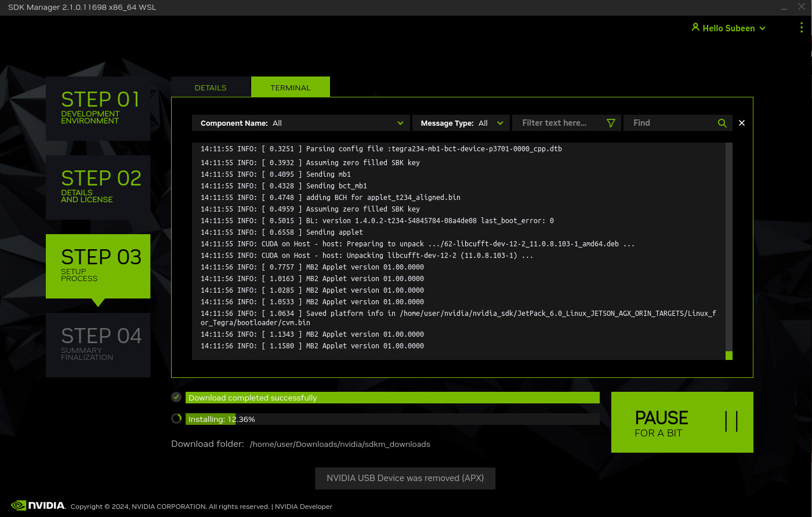The image size is (812, 517).
Task: Go to STEP 01 Development Environment
Action: pyautogui.click(x=98, y=108)
